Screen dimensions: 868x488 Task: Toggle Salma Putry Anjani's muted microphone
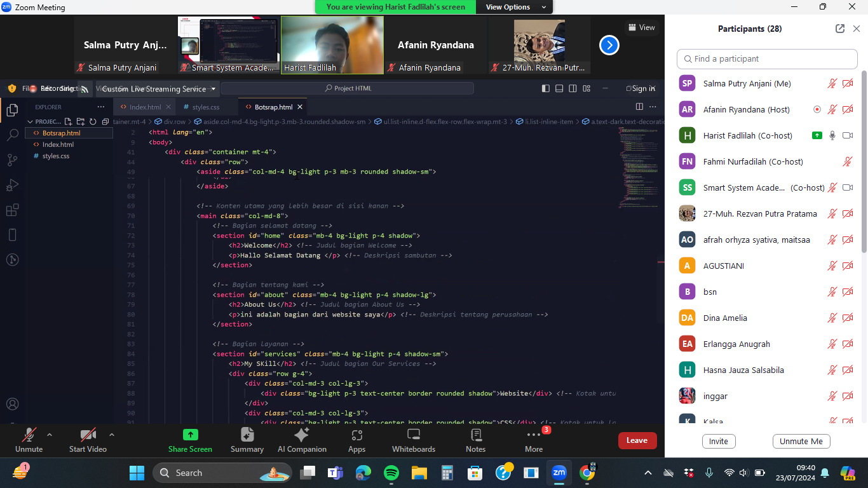[832, 83]
